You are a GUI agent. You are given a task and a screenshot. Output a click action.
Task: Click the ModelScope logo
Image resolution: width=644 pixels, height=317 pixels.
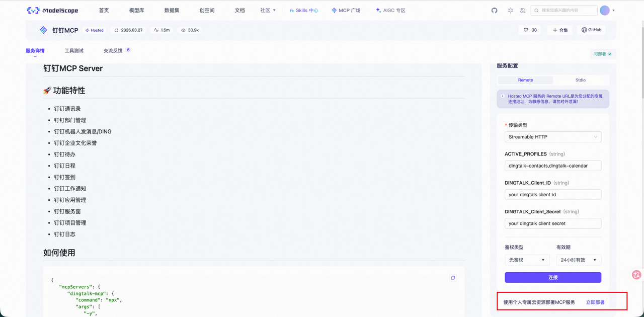[x=52, y=10]
